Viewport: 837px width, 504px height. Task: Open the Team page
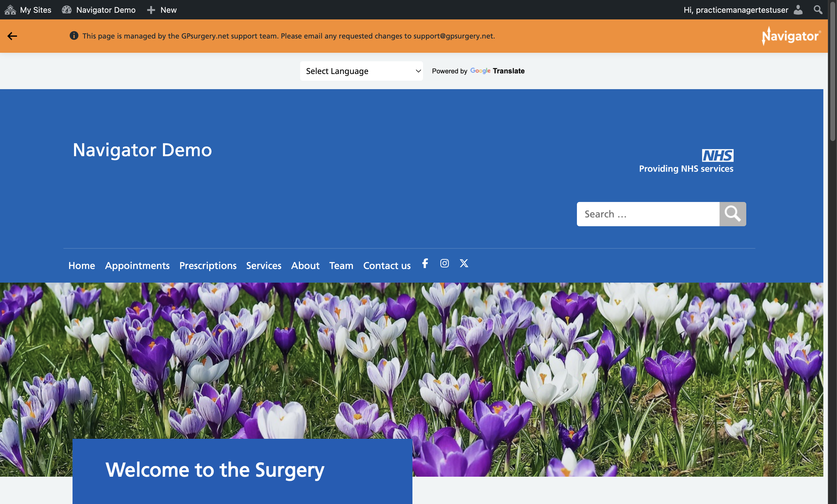click(341, 265)
